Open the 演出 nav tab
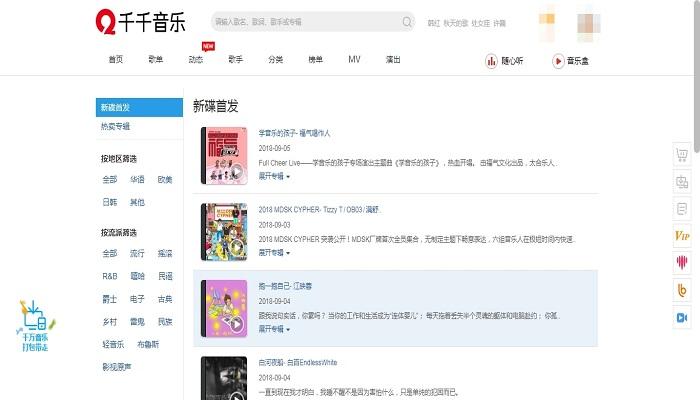 (x=393, y=59)
